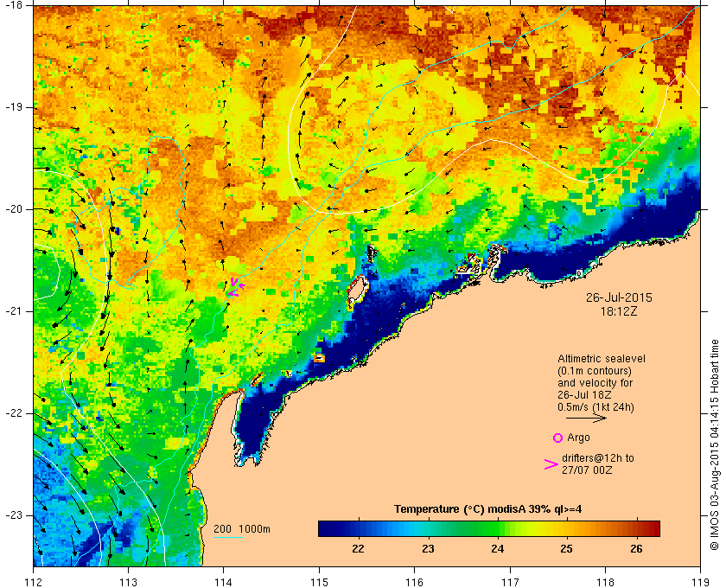Click the colorbar value "22"
The image size is (726, 588).
click(x=359, y=549)
